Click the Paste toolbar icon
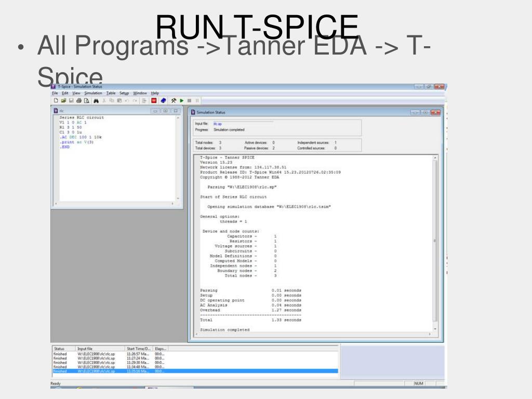 click(x=119, y=100)
